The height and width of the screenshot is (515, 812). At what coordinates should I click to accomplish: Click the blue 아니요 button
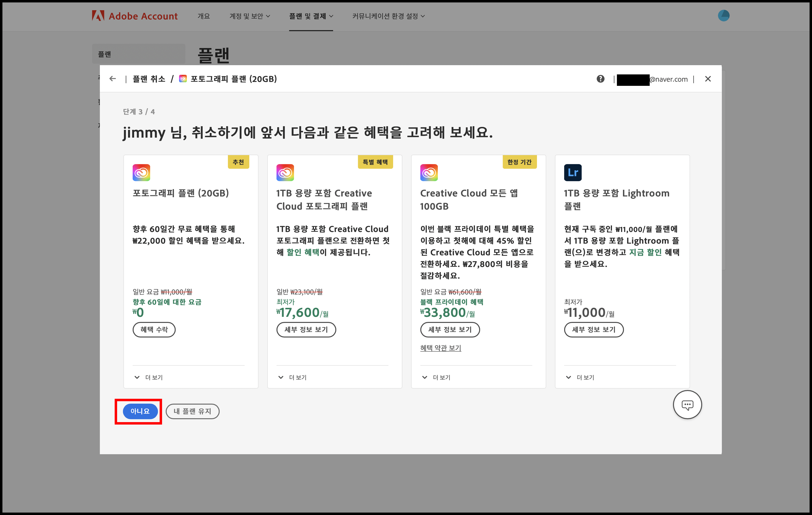(140, 411)
